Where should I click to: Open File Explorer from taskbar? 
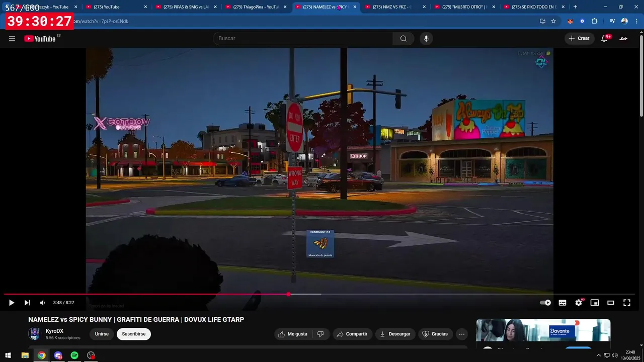[x=25, y=355]
